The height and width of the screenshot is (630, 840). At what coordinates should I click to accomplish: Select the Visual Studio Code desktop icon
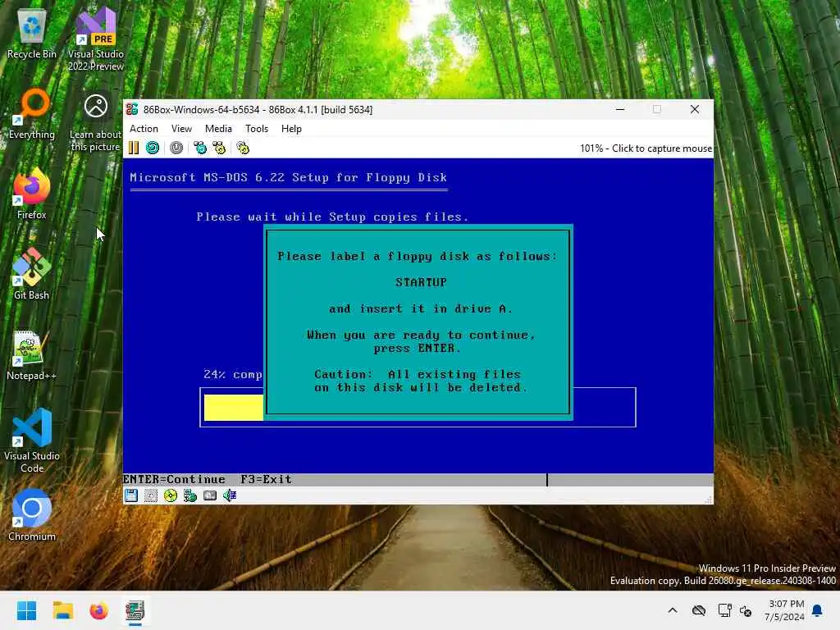[x=32, y=441]
